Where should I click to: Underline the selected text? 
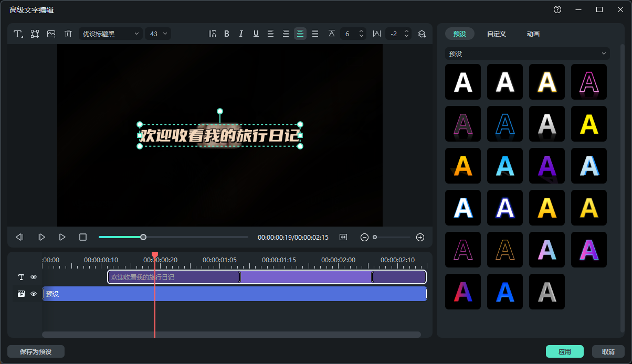256,34
